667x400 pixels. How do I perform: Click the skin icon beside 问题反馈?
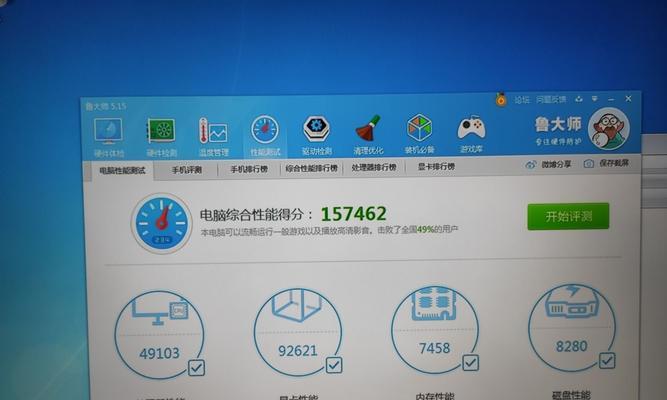(579, 99)
